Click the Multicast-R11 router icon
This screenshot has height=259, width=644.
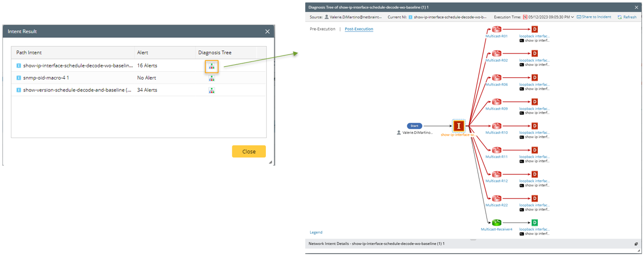pyautogui.click(x=496, y=150)
